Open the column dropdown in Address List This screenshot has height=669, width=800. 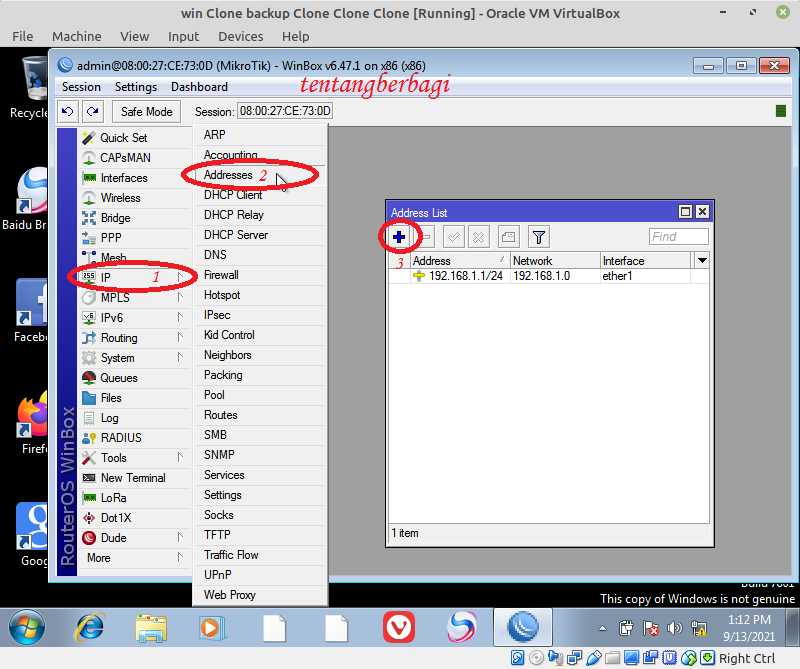[x=702, y=261]
